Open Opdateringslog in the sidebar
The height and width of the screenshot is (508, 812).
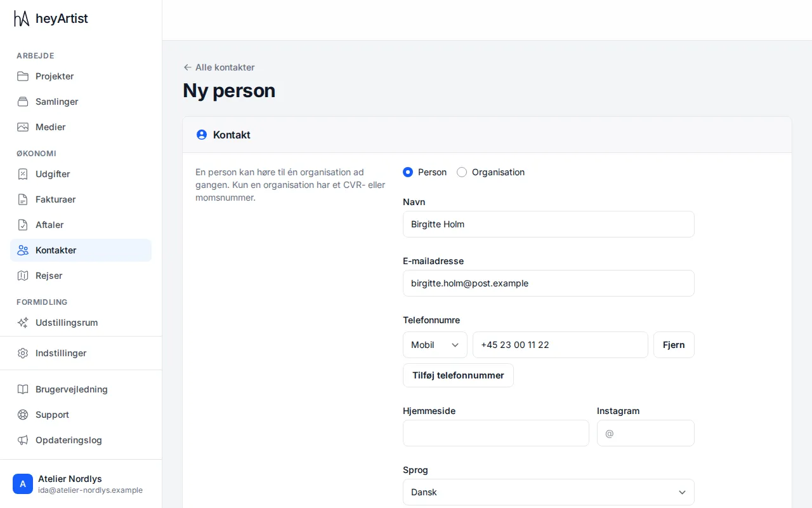click(x=81, y=440)
